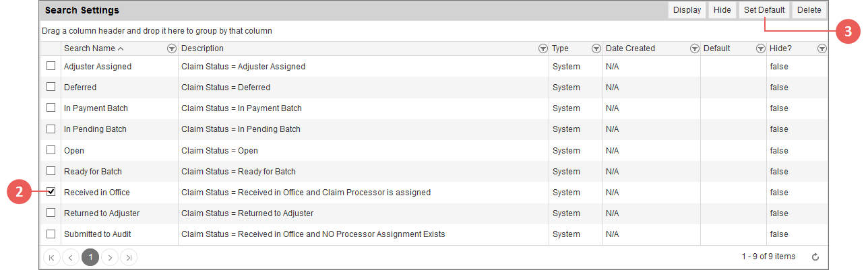This screenshot has height=270, width=868.
Task: Go to the next results page
Action: click(109, 257)
